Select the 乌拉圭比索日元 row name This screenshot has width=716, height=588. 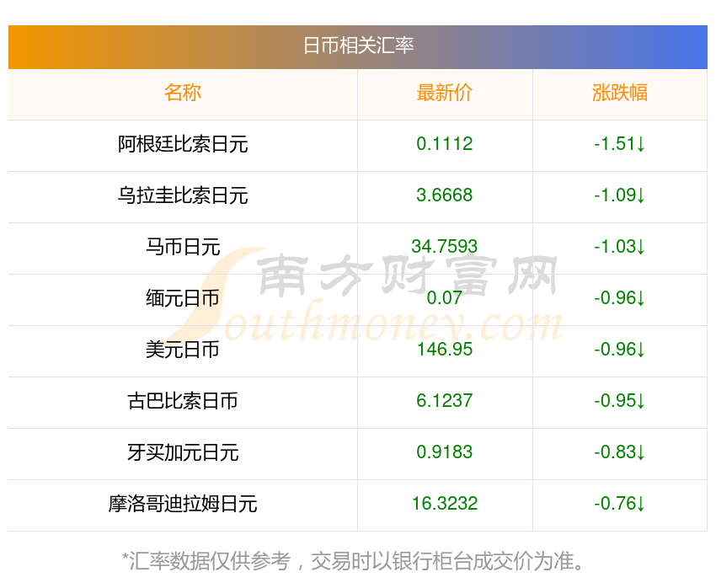(x=183, y=195)
